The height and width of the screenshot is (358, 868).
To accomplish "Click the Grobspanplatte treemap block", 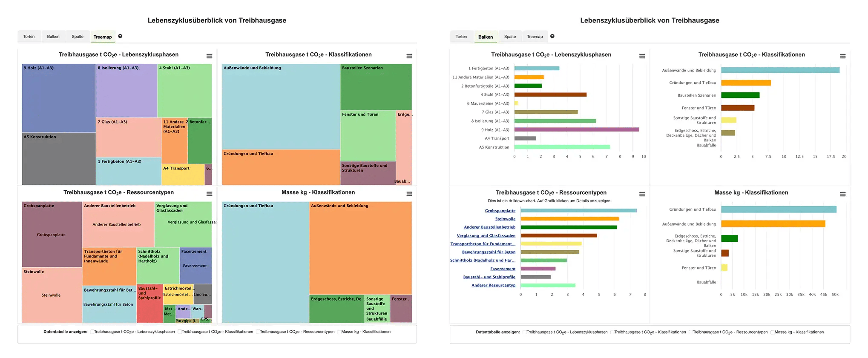I will [x=52, y=235].
